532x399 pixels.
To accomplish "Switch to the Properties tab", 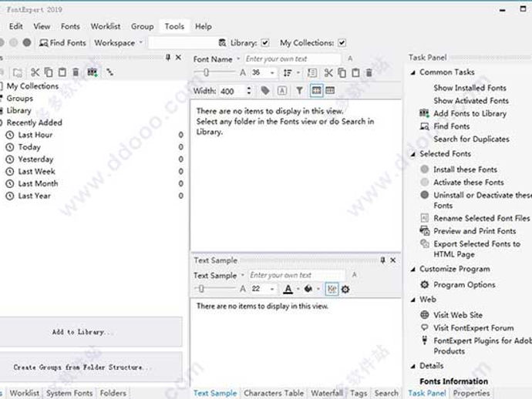I will click(471, 394).
